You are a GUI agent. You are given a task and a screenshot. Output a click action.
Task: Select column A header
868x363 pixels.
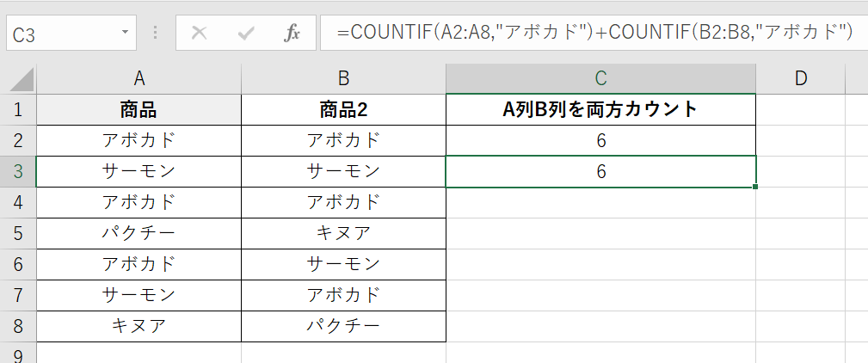point(139,78)
